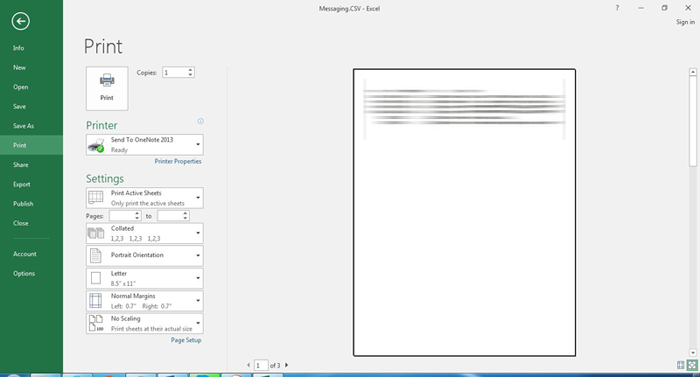700x377 pixels.
Task: Select Print in the backstage menu
Action: pyautogui.click(x=31, y=145)
